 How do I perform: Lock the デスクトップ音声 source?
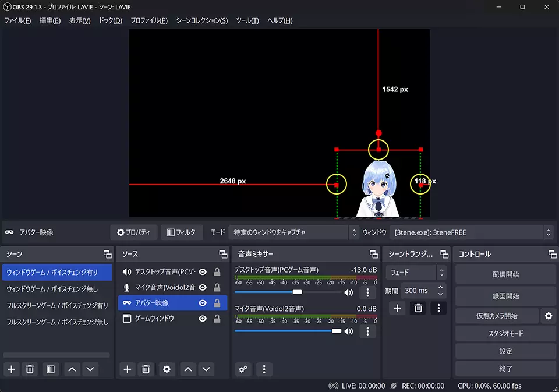217,272
